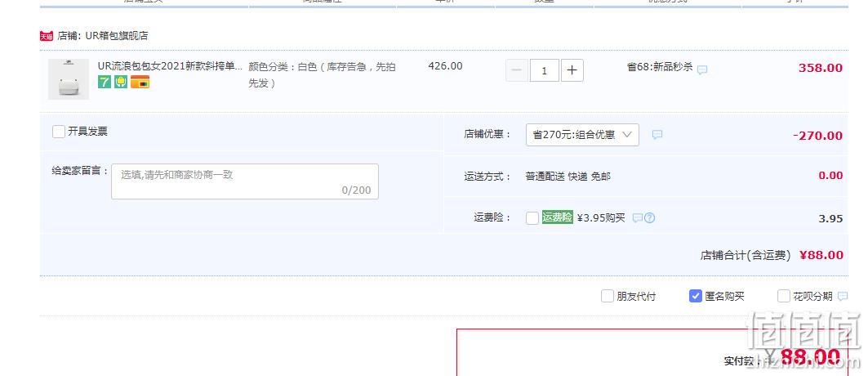Check the 朋友代付 checkbox

pos(608,296)
